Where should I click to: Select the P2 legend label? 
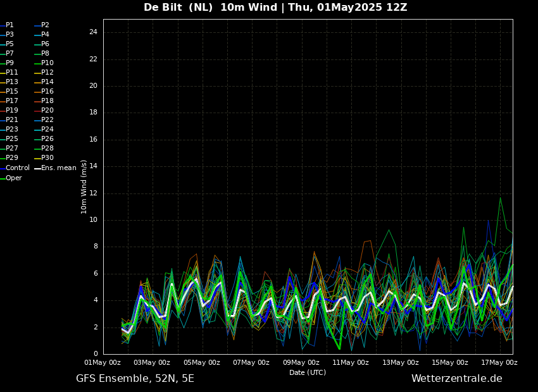tap(45, 25)
